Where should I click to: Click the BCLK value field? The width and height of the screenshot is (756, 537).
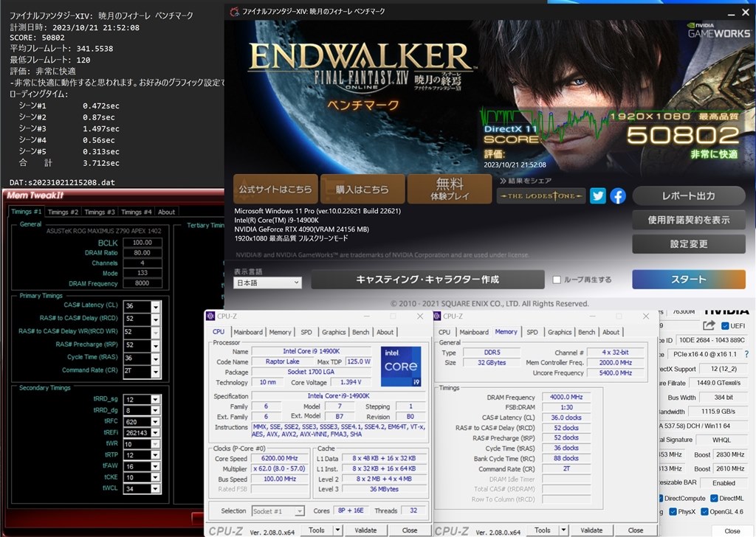(x=142, y=242)
